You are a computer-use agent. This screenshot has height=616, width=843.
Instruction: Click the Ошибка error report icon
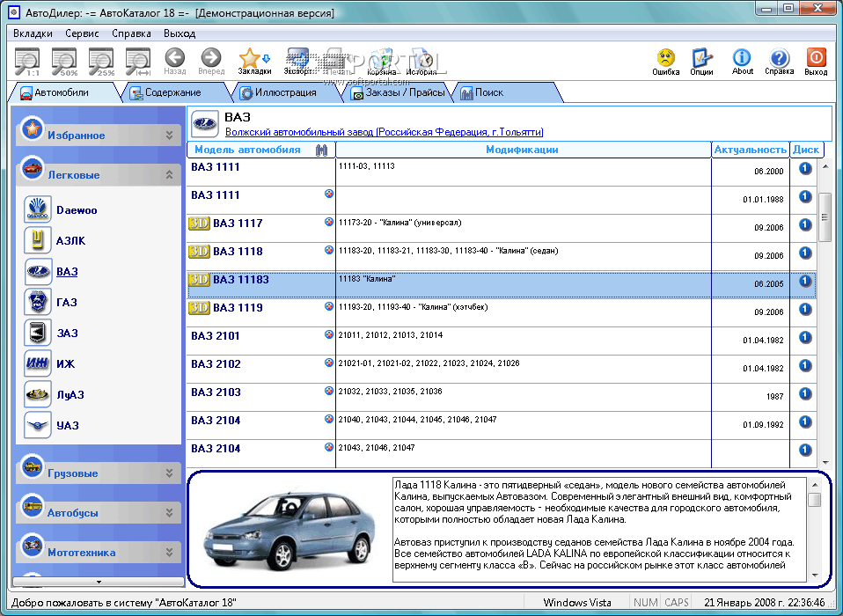666,58
